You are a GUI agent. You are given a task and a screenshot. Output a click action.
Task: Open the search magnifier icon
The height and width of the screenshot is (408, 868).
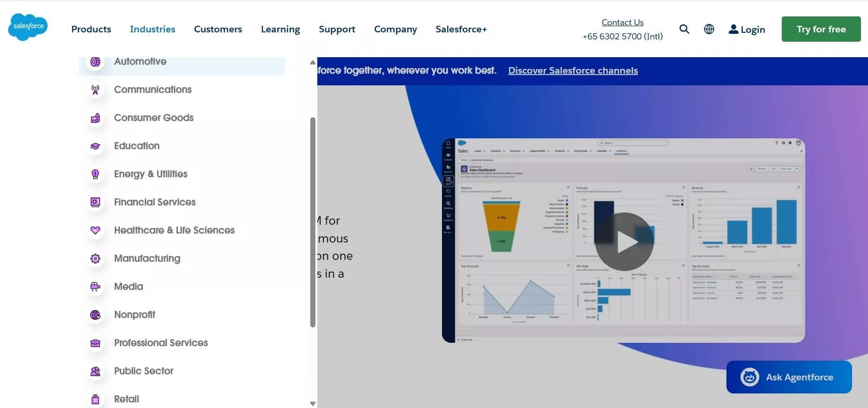click(684, 29)
